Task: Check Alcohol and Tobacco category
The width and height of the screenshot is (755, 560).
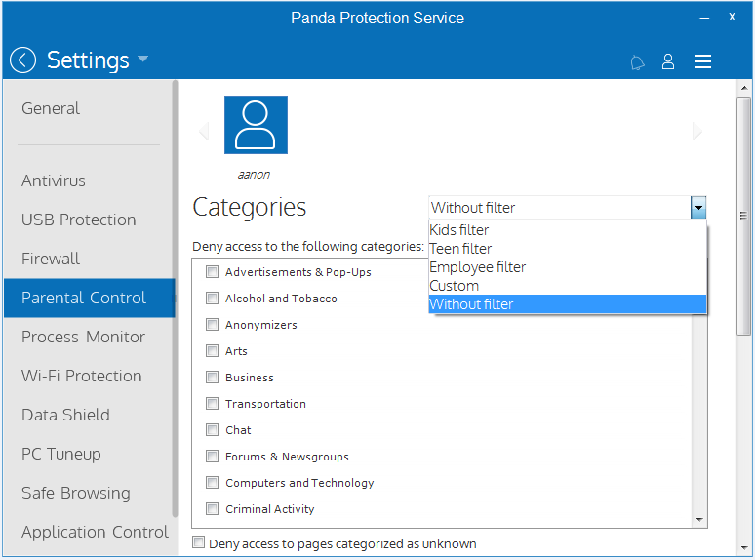Action: (x=212, y=299)
